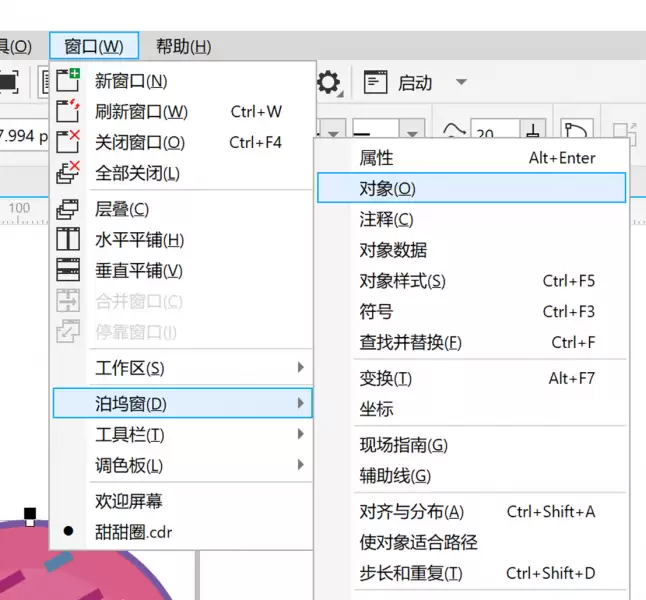Select 水平平铺(H) arrangement
The image size is (646, 600).
181,240
